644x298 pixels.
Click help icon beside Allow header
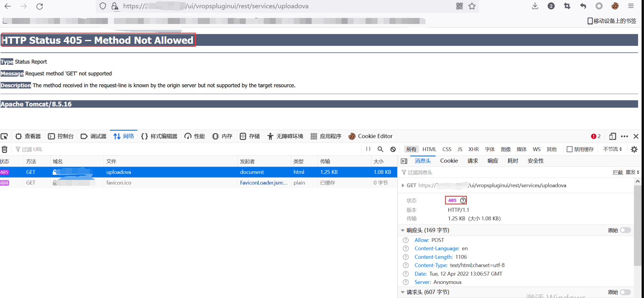(x=406, y=240)
